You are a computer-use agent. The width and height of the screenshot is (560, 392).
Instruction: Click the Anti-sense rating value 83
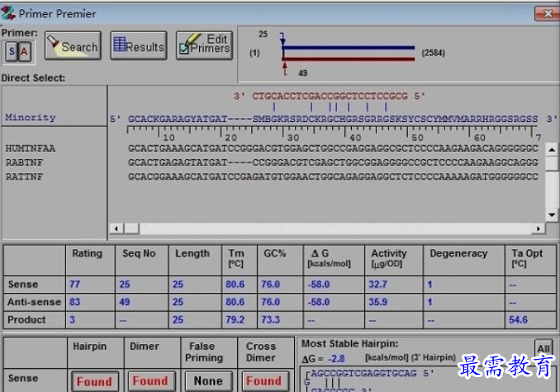74,302
